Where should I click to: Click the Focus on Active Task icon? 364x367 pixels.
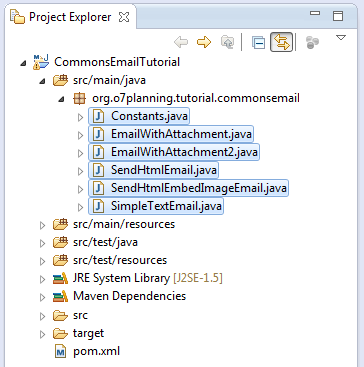(312, 42)
